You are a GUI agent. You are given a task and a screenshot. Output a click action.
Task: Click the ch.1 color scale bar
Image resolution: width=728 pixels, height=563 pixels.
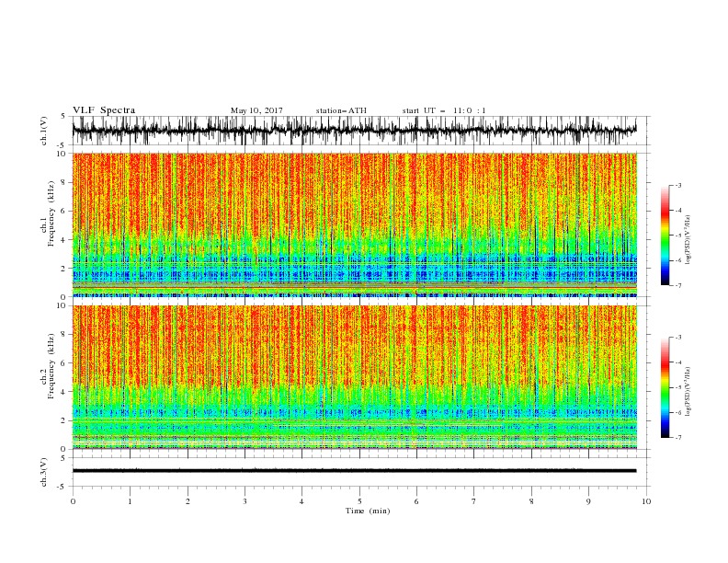(665, 236)
